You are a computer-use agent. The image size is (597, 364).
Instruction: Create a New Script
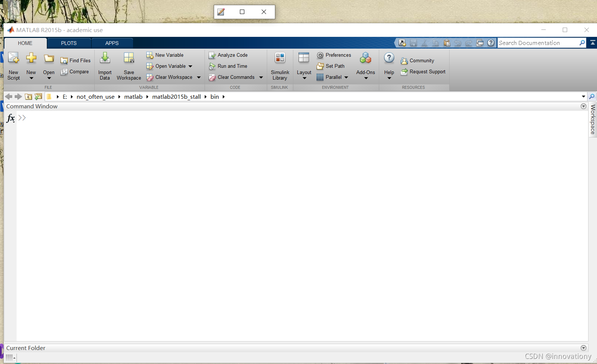coord(14,66)
